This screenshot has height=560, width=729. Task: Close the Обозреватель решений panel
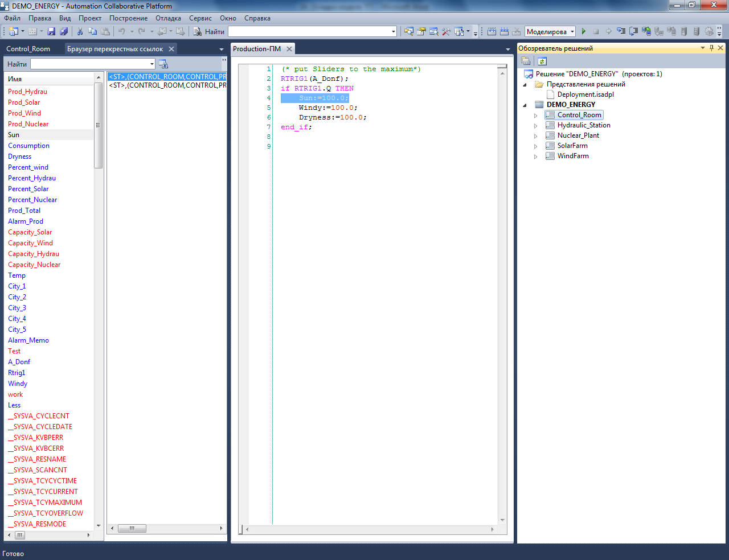[x=720, y=48]
